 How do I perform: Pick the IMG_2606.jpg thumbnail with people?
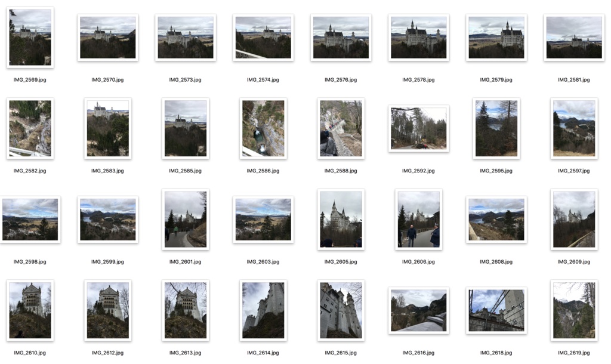coord(418,220)
